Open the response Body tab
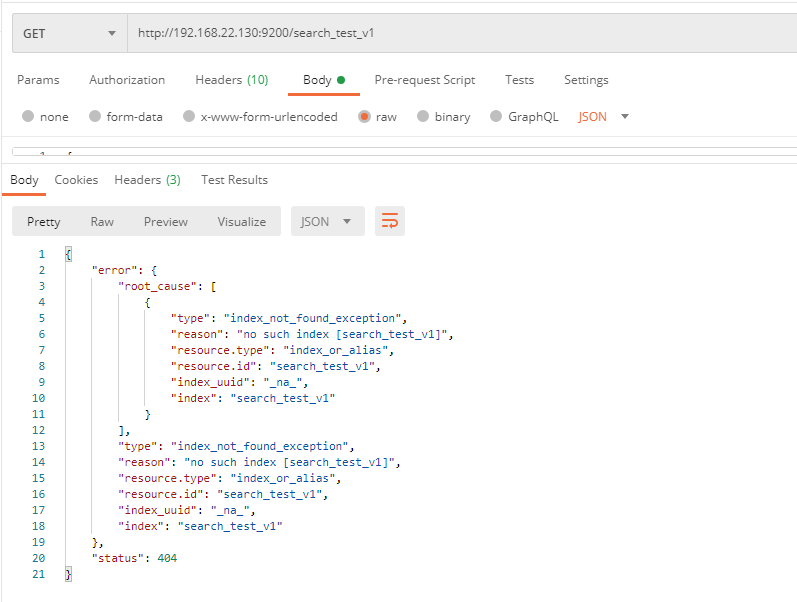The image size is (797, 602). coord(24,180)
